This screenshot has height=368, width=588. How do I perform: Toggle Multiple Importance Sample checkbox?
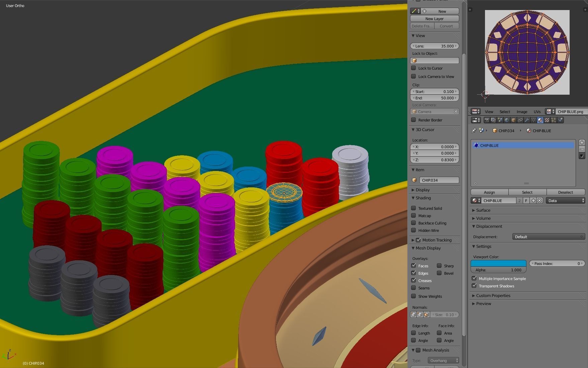(474, 278)
